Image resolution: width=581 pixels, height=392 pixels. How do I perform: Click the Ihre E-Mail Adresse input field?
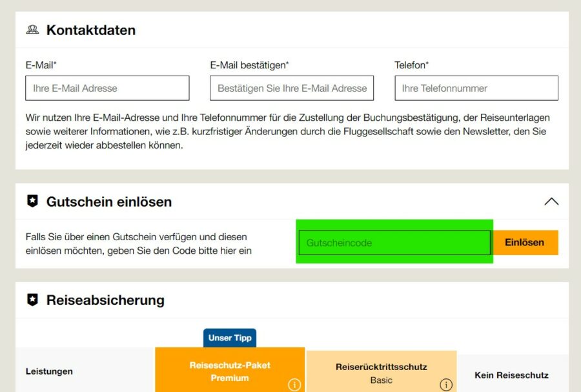[x=107, y=88]
